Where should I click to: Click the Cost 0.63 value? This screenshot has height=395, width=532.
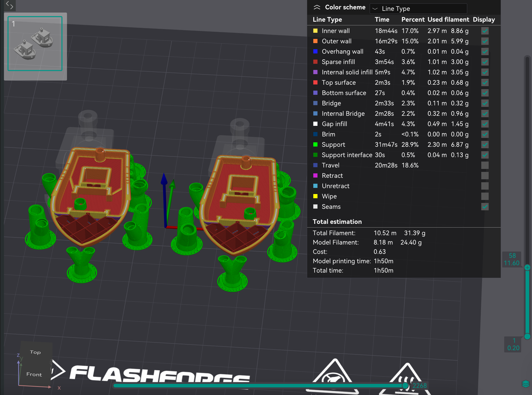(x=380, y=252)
